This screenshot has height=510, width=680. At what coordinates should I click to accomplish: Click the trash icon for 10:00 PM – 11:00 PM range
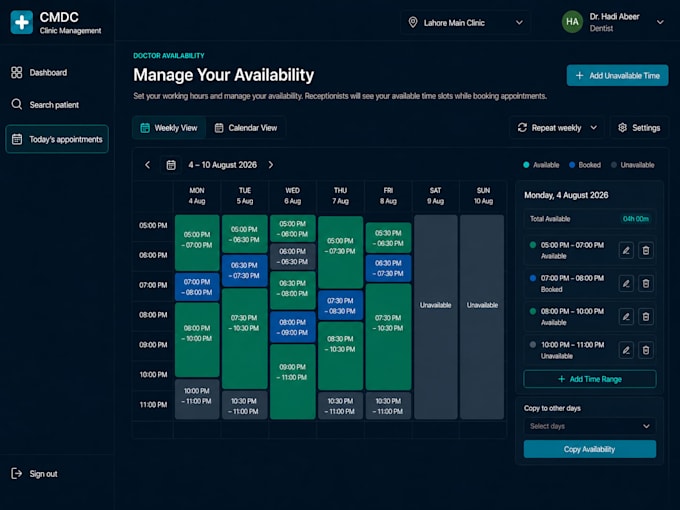tap(646, 350)
